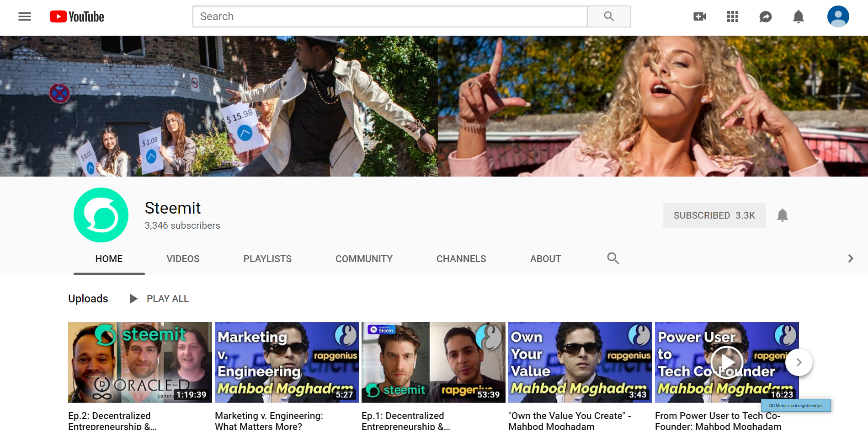Open notifications bell in top bar
The height and width of the screenshot is (430, 868).
click(x=799, y=17)
